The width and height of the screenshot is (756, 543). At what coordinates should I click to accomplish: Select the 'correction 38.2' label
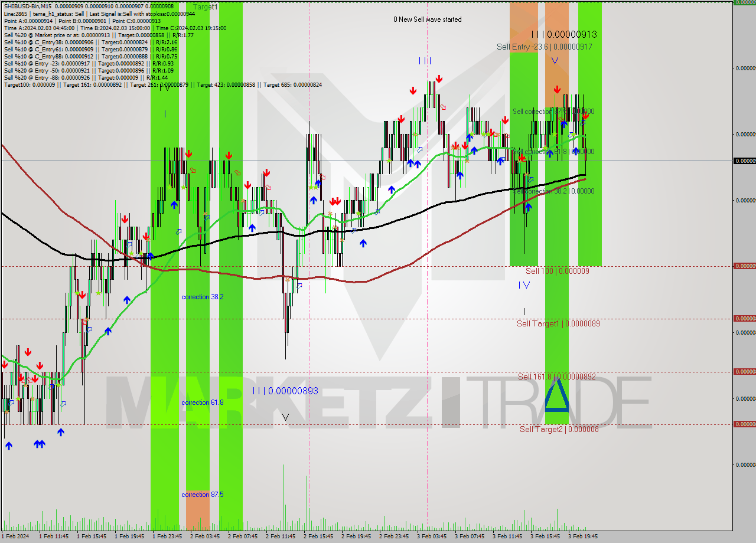[203, 297]
